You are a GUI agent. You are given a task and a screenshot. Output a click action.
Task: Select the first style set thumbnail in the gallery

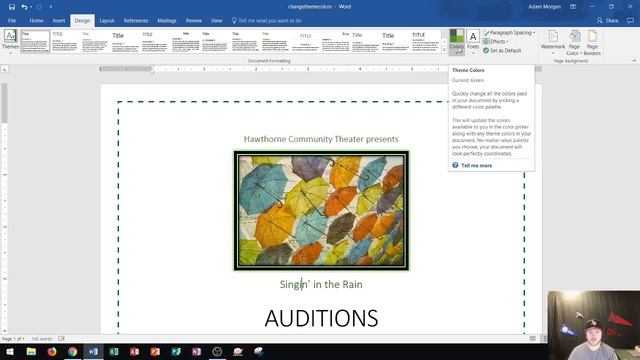coord(35,41)
